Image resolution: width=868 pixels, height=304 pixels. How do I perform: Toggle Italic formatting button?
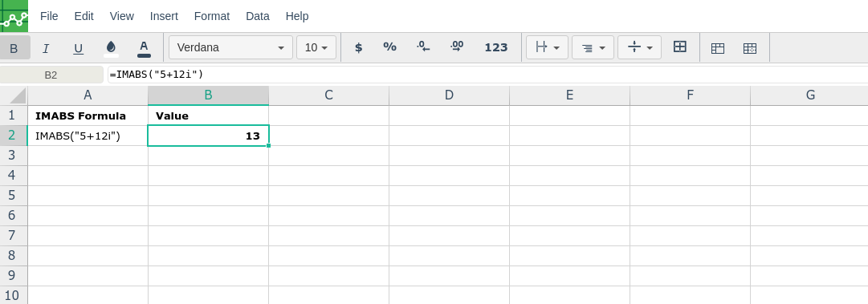(x=46, y=48)
